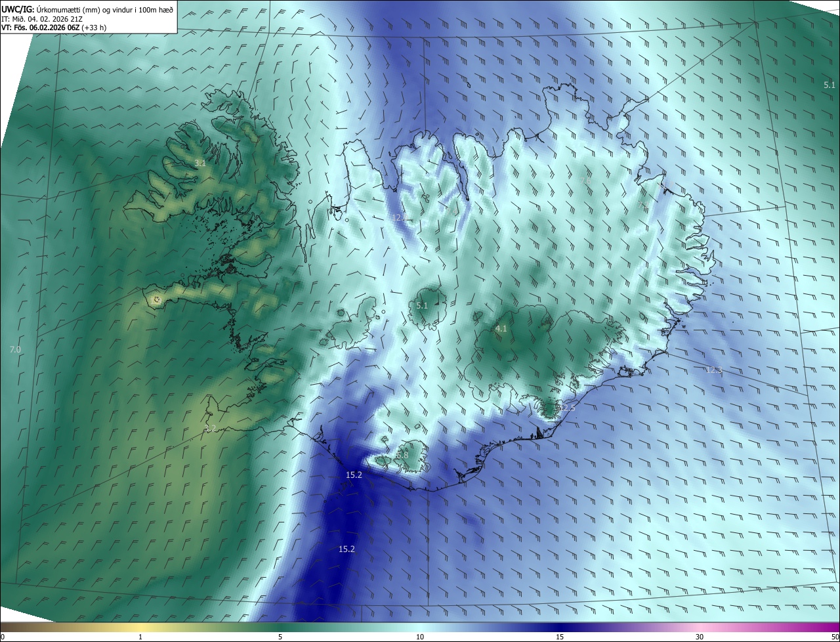Click the 15.2 value farthest south over sea
Viewport: 840px width, 642px height.
[x=346, y=549]
